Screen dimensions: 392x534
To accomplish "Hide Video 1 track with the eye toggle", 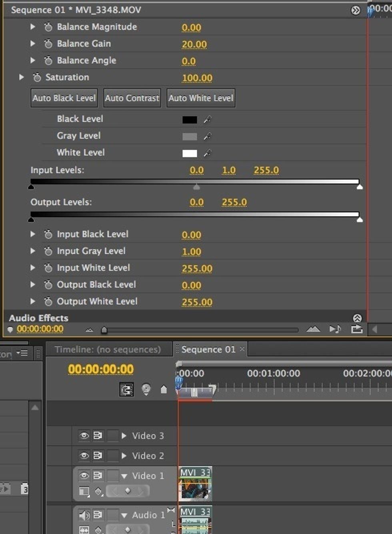I will coord(84,476).
